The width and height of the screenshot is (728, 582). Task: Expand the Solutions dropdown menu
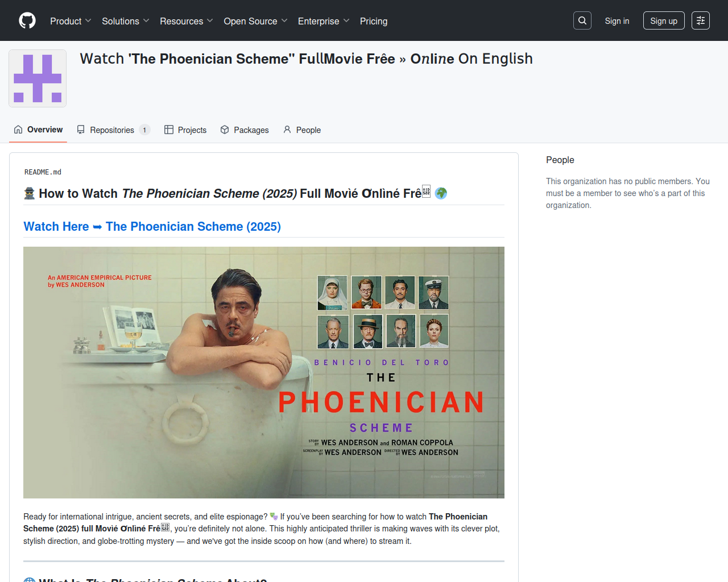coord(126,21)
